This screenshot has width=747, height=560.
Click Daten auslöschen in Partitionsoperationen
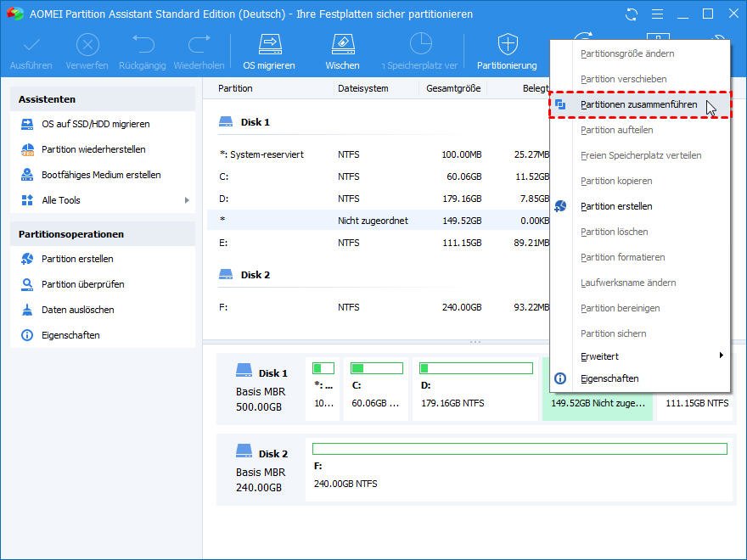[x=77, y=310]
